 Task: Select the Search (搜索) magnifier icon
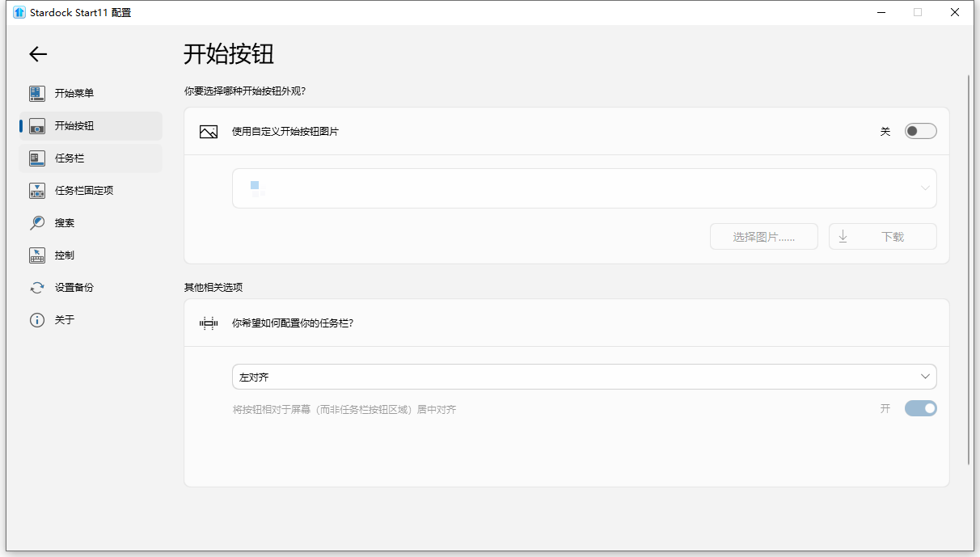[x=36, y=222]
